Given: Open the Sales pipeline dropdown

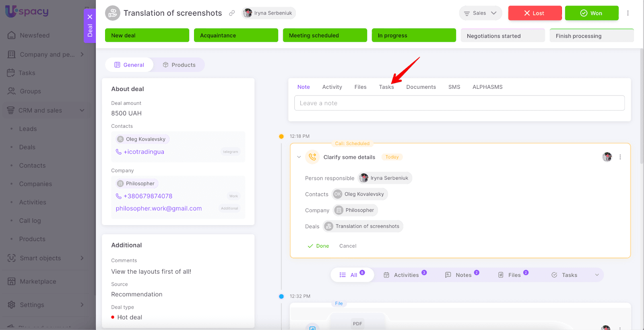Looking at the screenshot, I should pyautogui.click(x=480, y=13).
